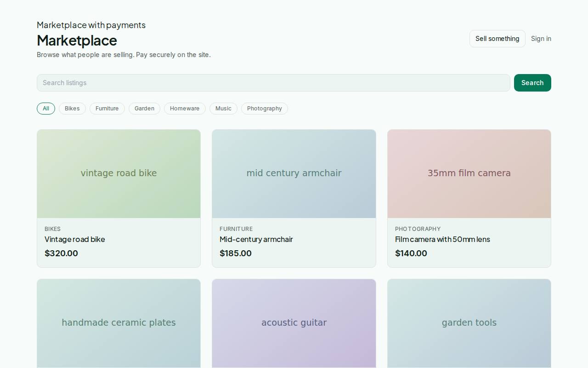Image resolution: width=588 pixels, height=368 pixels.
Task: Click the PHOTOGRAPHY category label on card
Action: (x=418, y=229)
